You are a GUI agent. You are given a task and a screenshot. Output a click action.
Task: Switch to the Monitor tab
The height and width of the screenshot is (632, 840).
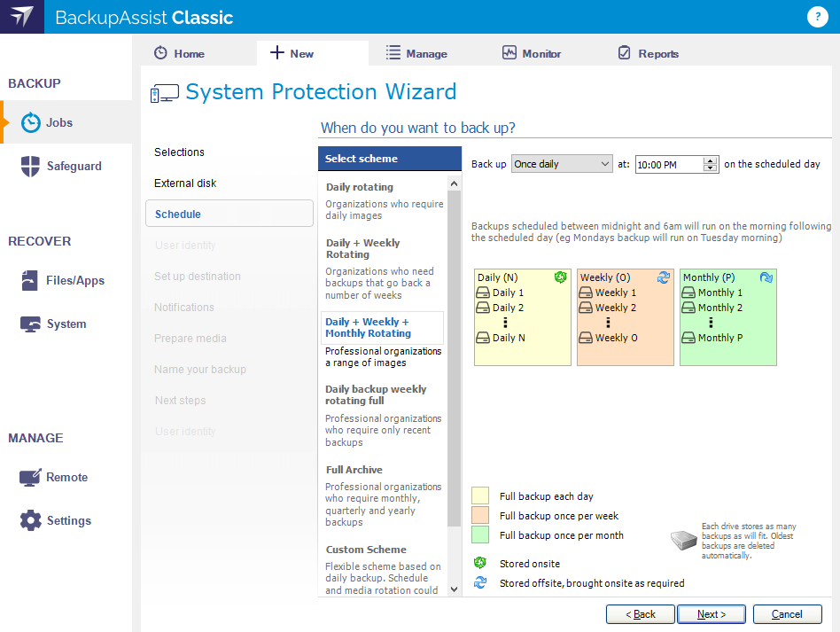532,53
